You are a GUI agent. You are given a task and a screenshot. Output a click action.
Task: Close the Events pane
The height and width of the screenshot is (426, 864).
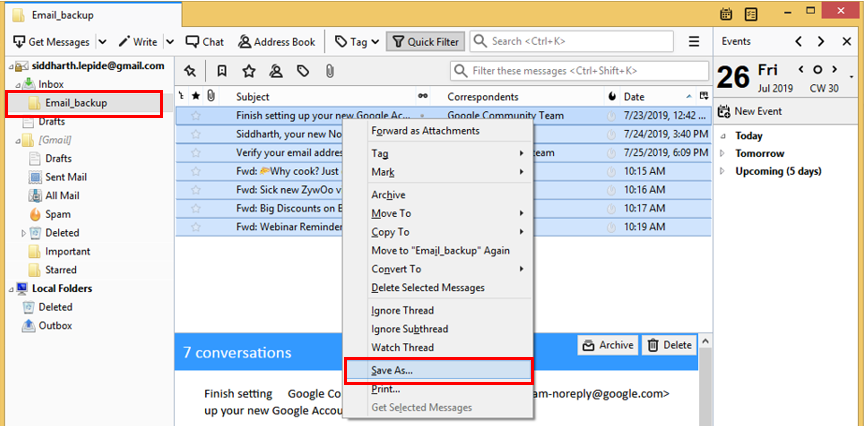[847, 42]
